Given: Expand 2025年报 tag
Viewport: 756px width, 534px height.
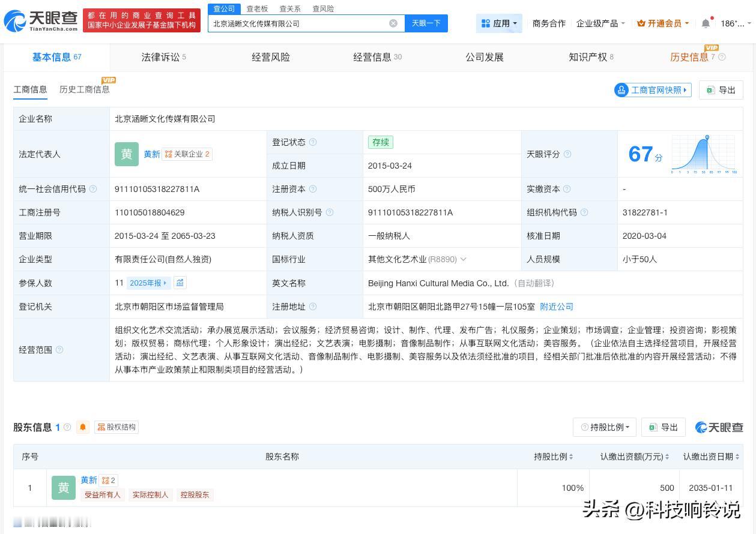Looking at the screenshot, I should [x=148, y=283].
